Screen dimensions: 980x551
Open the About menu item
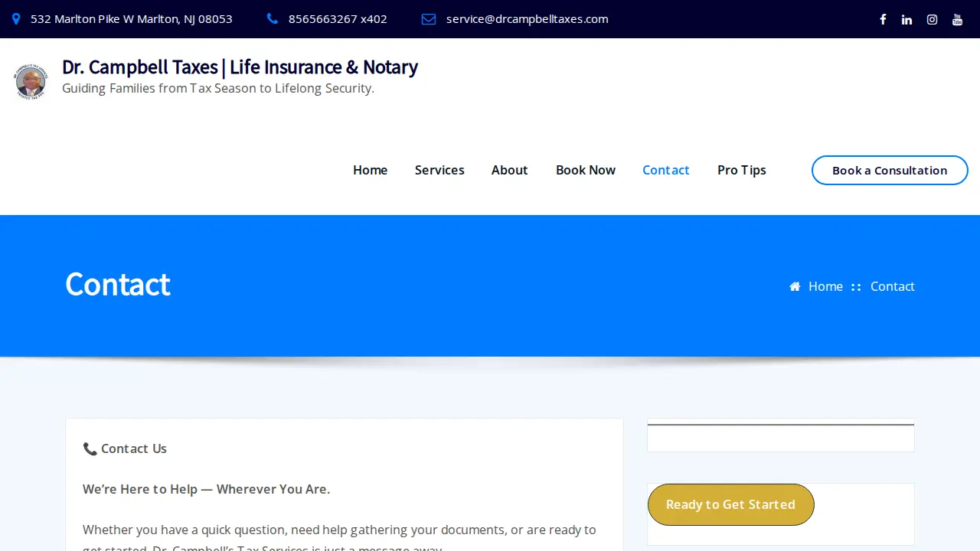(509, 170)
